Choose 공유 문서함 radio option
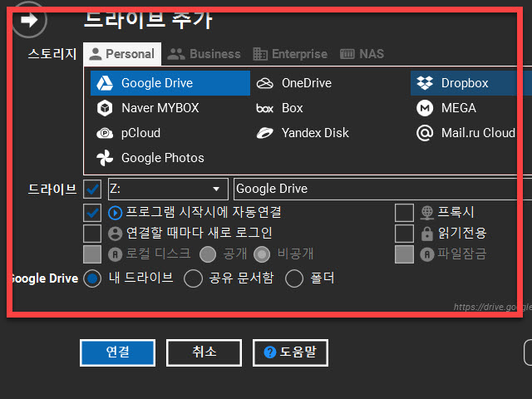Viewport: 532px width, 399px height. pos(193,278)
